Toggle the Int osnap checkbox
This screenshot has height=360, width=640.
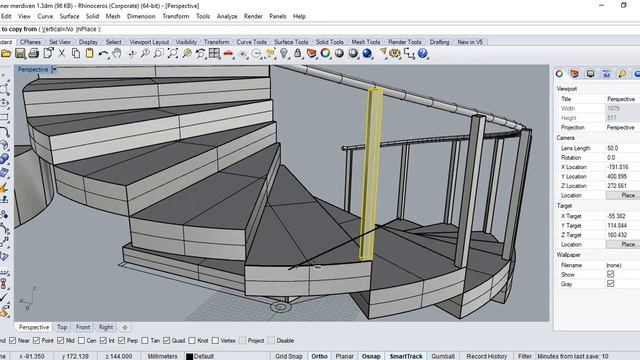click(x=103, y=340)
